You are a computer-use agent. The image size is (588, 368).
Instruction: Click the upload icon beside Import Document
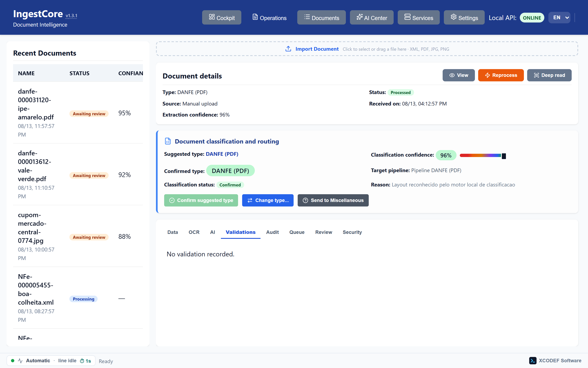(288, 49)
